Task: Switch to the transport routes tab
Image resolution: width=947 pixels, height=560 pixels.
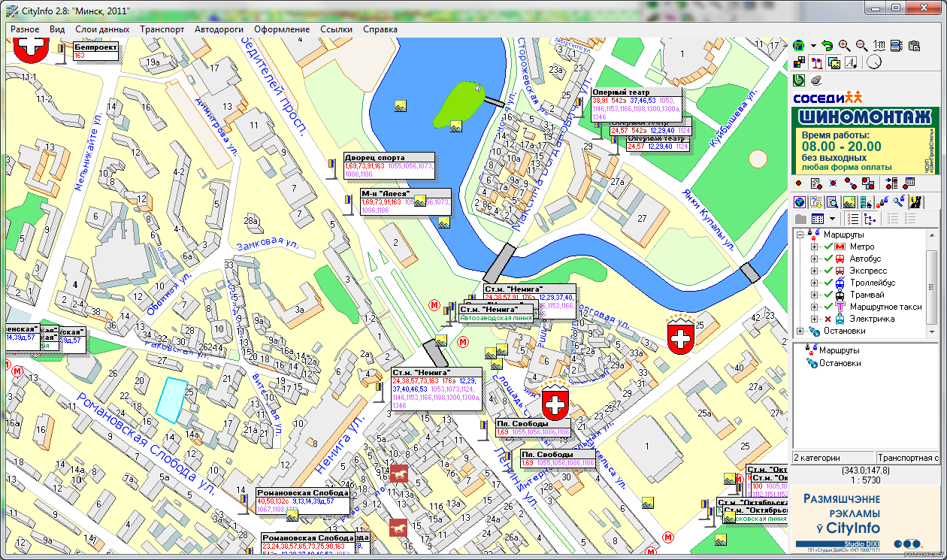Action: pyautogui.click(x=882, y=202)
